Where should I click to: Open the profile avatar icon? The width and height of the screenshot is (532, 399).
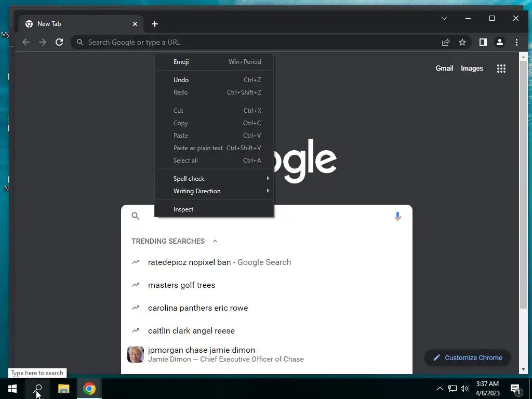500,42
